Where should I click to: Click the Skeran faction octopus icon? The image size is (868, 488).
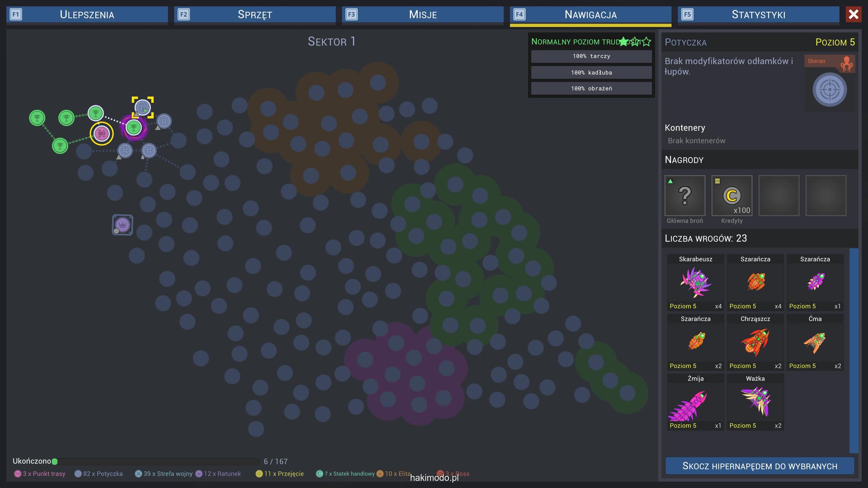[846, 64]
